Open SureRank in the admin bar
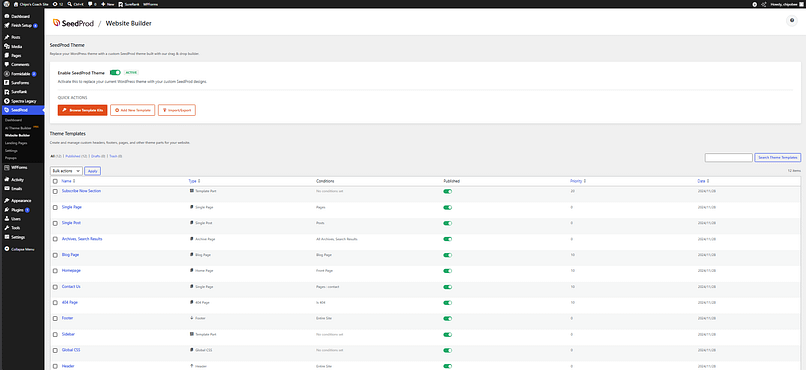This screenshot has width=806, height=370. pos(129,4)
